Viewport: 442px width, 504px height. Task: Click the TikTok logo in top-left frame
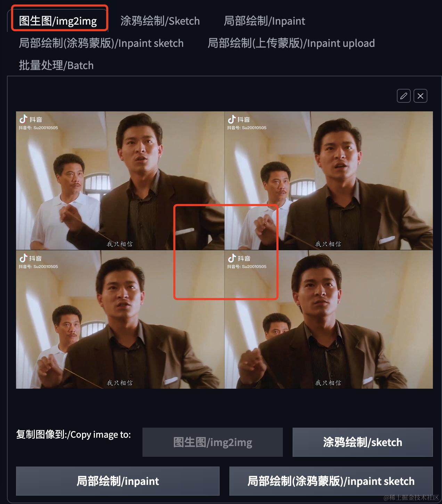(x=23, y=119)
